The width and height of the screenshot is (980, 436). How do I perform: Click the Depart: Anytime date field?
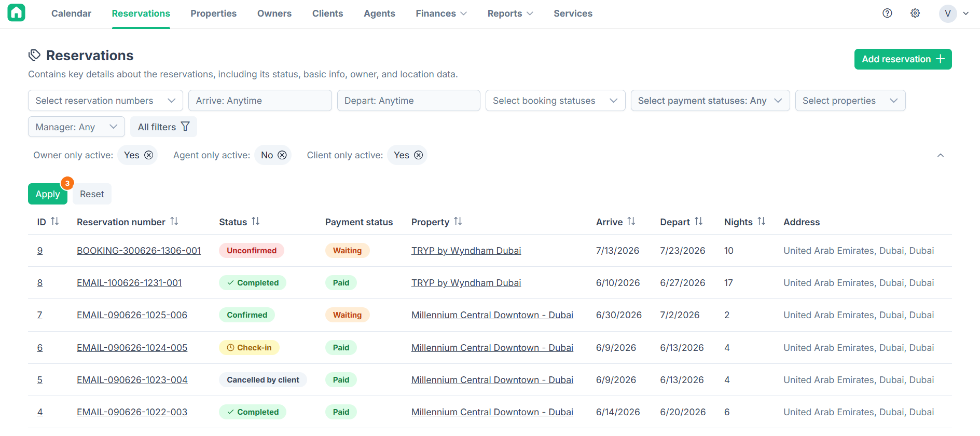(x=408, y=101)
